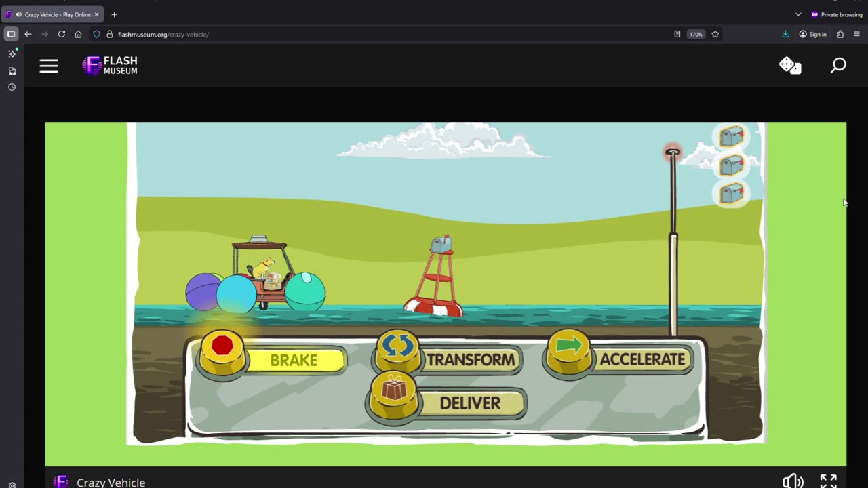Screen dimensions: 868x488
Task: Click the browser back arrow
Action: [x=28, y=34]
